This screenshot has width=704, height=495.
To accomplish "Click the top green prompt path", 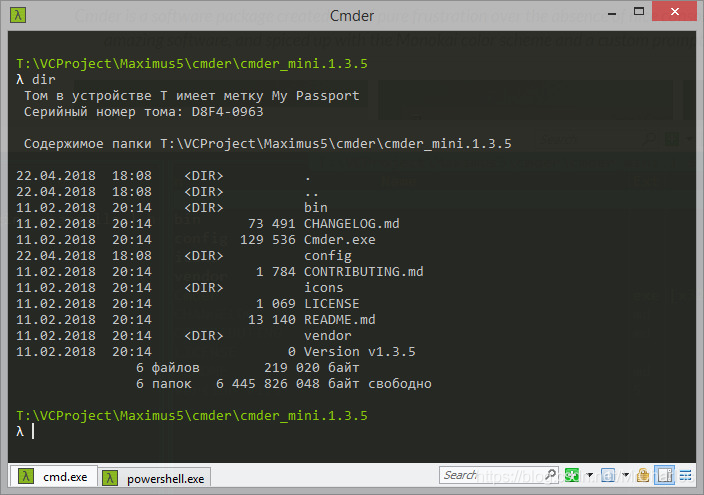I will pyautogui.click(x=192, y=64).
